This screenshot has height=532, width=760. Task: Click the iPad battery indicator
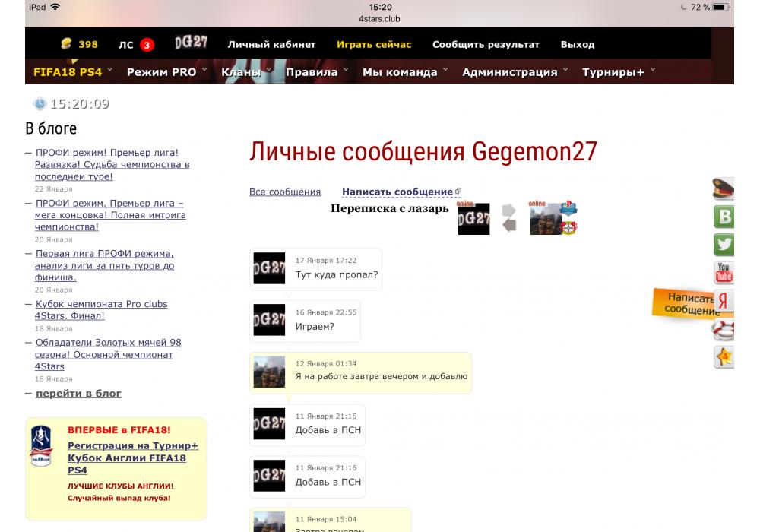coord(720,8)
